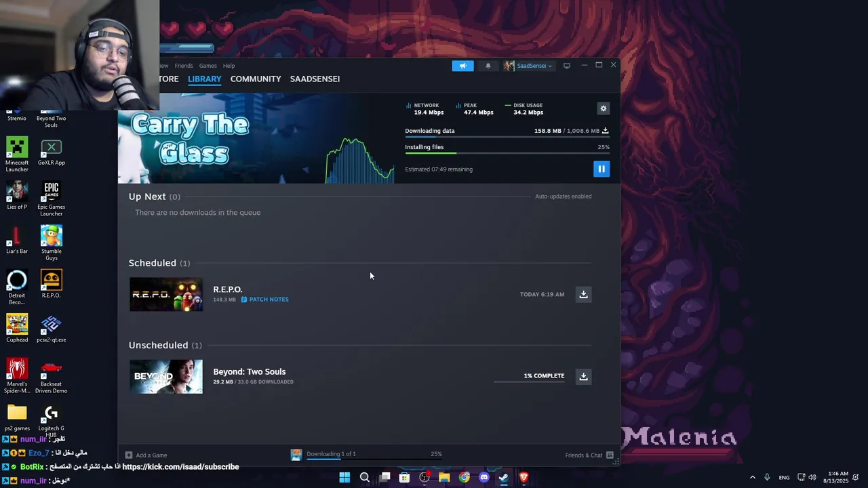Open the SAADSENSEI profile tab
The image size is (868, 488).
315,79
